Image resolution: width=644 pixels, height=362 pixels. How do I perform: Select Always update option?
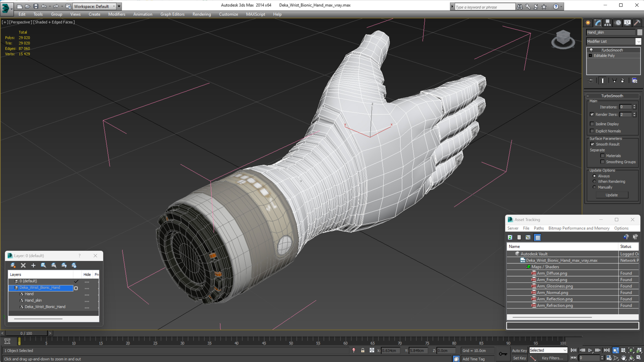pos(594,176)
